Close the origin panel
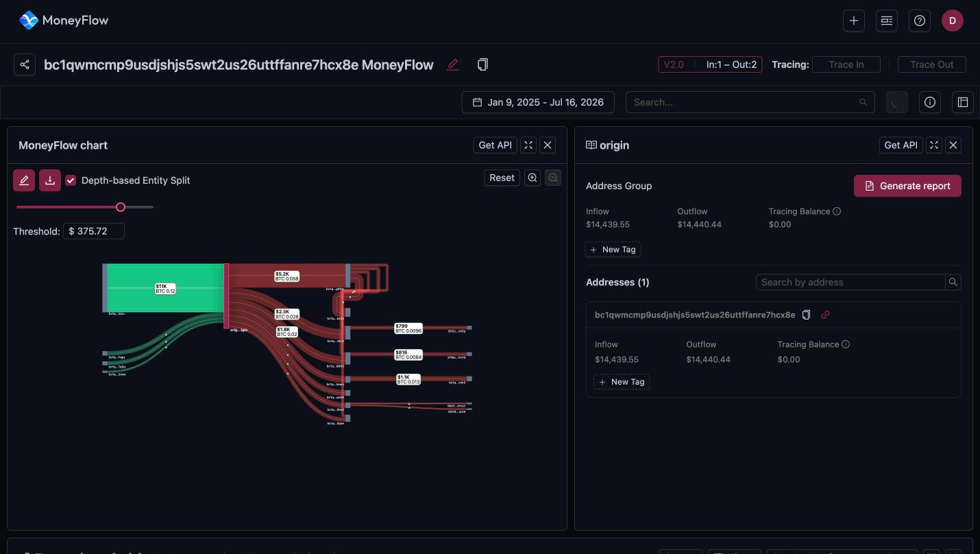 pyautogui.click(x=953, y=145)
